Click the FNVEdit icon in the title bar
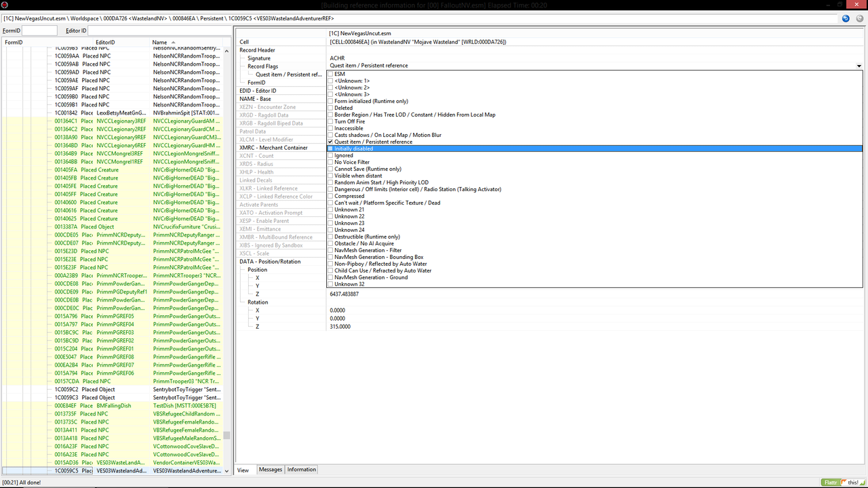This screenshot has height=488, width=868. pyautogui.click(x=5, y=5)
